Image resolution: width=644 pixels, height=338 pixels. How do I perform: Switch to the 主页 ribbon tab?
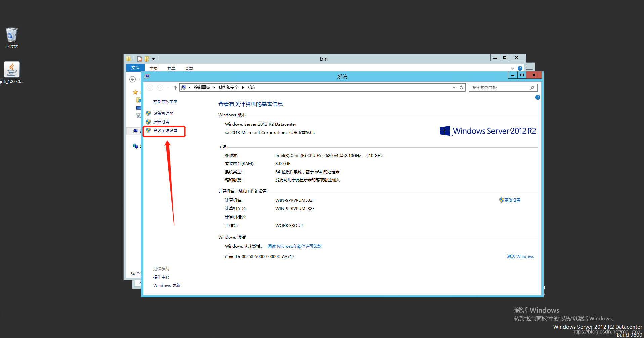(154, 68)
